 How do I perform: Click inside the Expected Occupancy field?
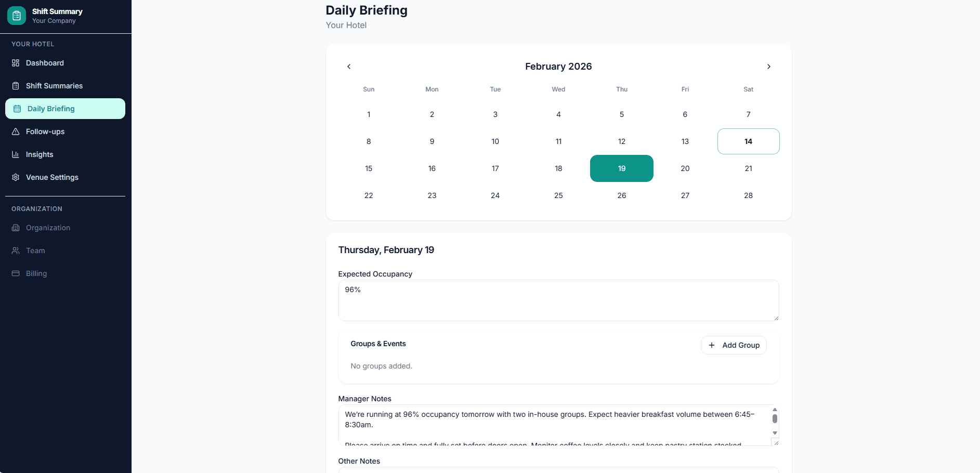558,300
